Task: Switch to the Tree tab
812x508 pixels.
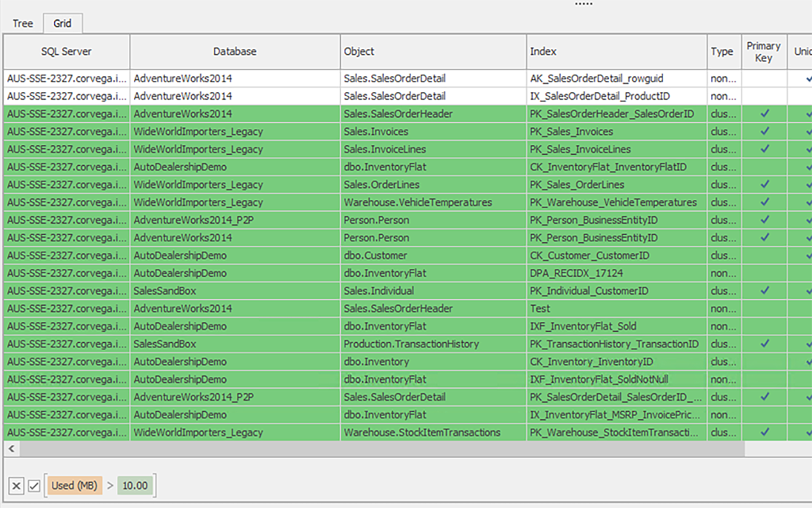Action: coord(22,23)
